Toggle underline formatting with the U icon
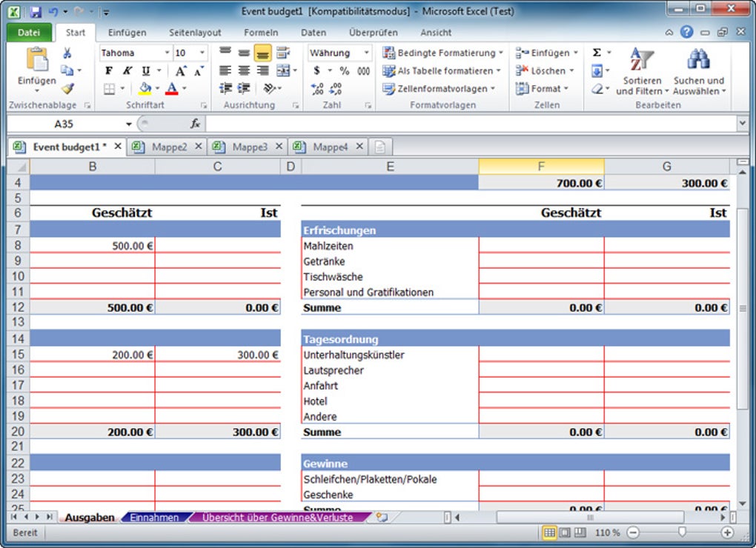 point(146,70)
